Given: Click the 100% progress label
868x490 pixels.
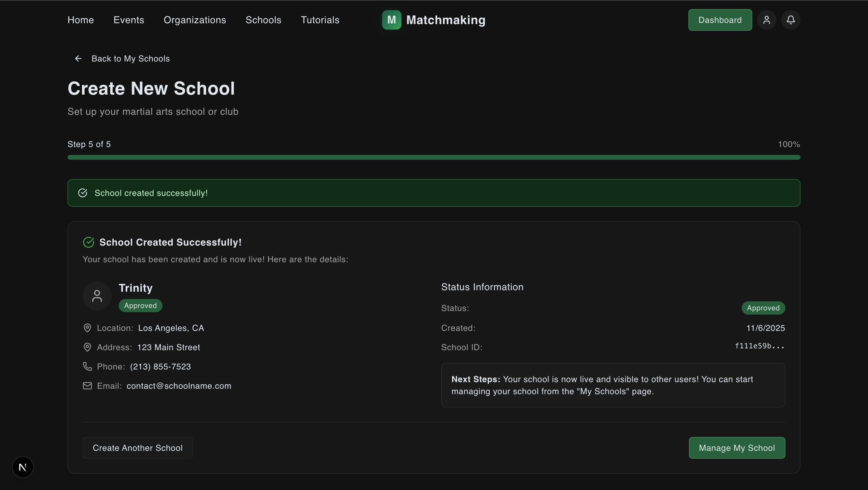Looking at the screenshot, I should (x=789, y=144).
